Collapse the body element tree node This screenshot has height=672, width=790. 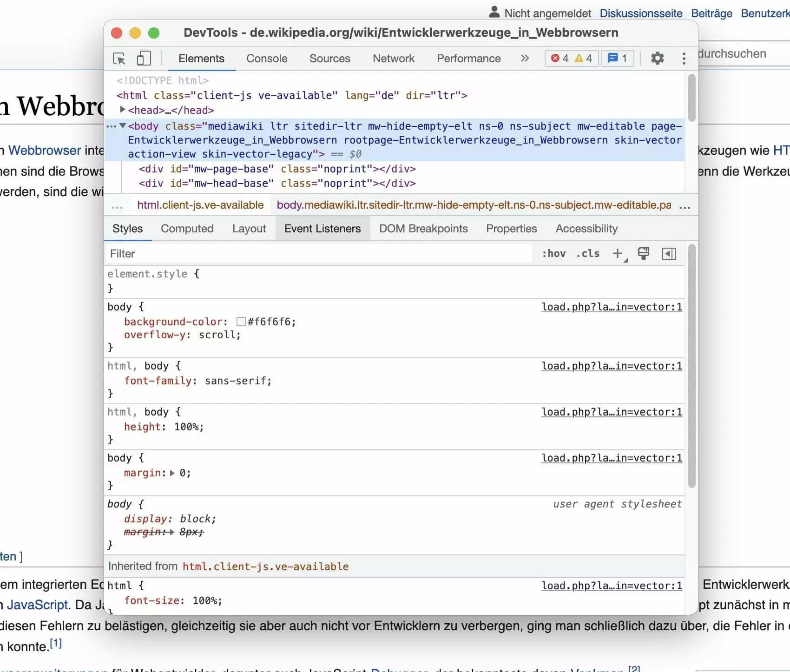(123, 126)
